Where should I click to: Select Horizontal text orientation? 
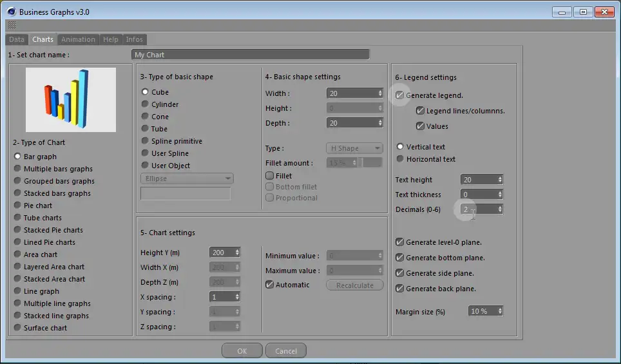pyautogui.click(x=426, y=159)
